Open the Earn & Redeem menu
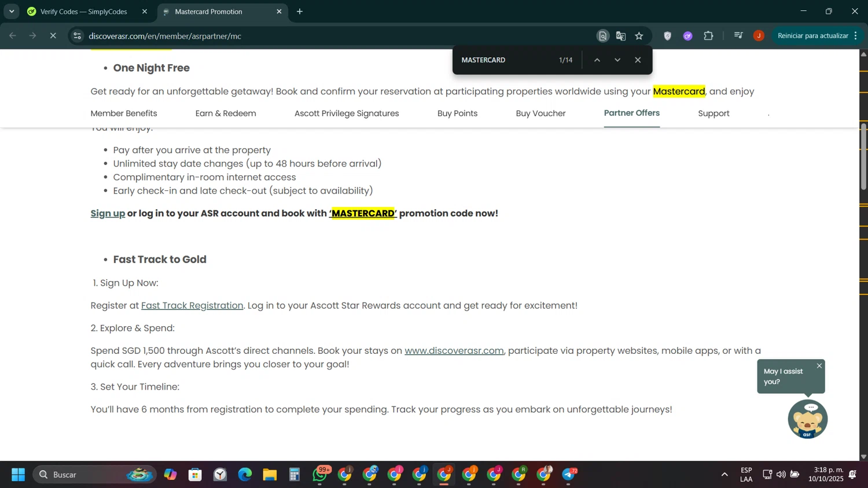868x488 pixels. point(226,113)
